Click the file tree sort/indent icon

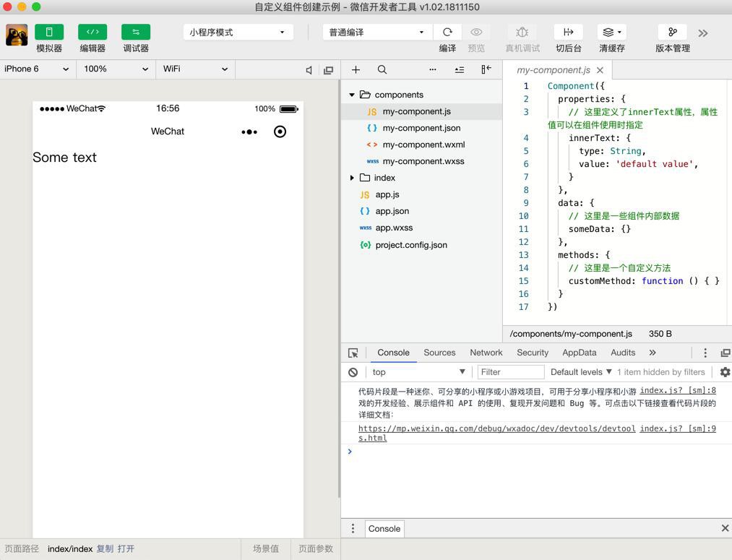(x=460, y=69)
